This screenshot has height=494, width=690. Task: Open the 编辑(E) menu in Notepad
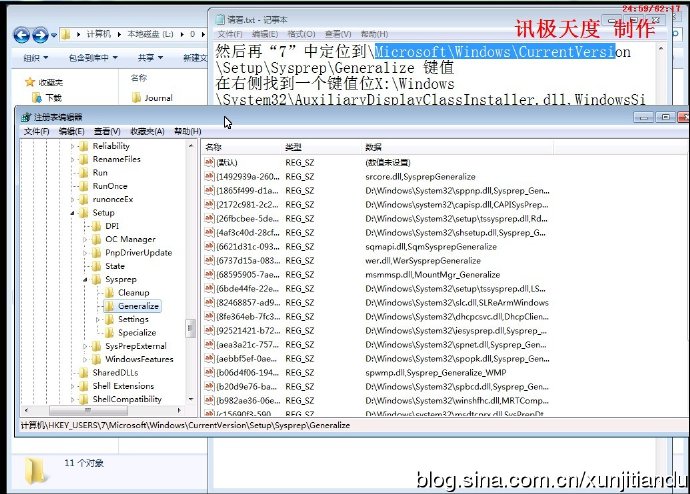tap(265, 34)
